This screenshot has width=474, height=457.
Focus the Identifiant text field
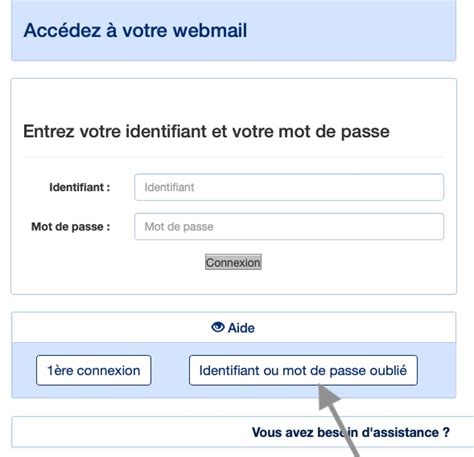pyautogui.click(x=289, y=187)
